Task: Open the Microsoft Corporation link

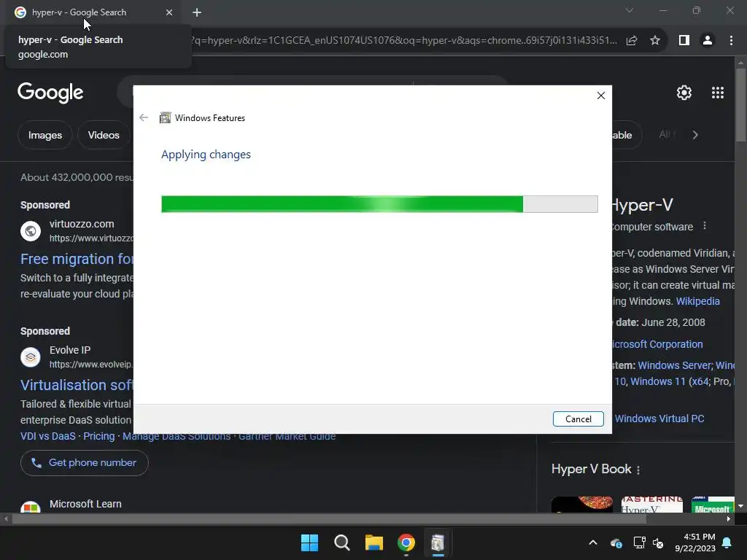Action: pyautogui.click(x=657, y=344)
